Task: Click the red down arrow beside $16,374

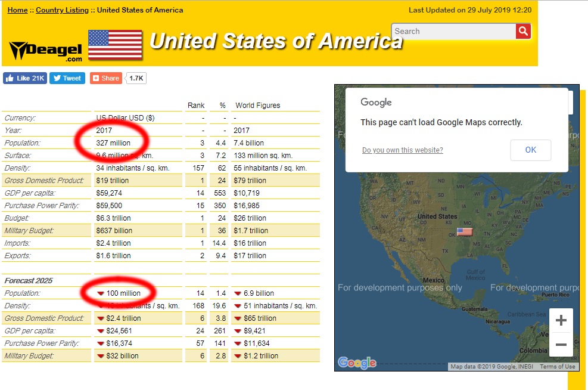Action: [x=101, y=343]
